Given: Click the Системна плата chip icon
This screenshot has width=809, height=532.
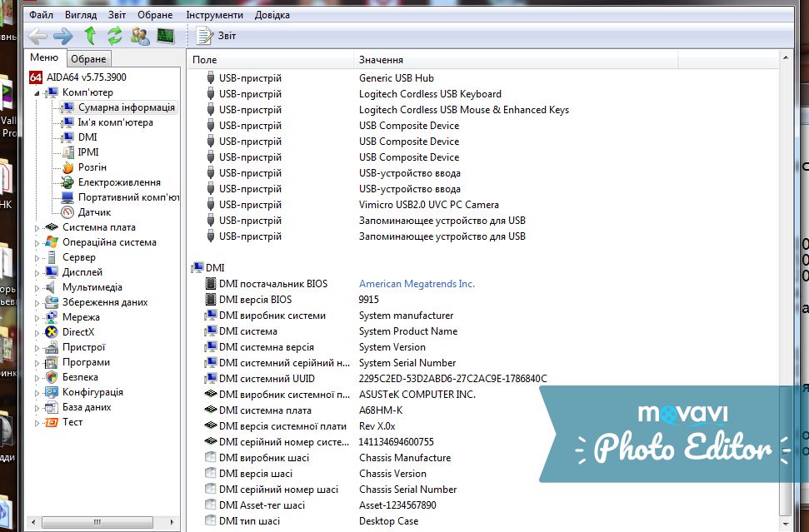Looking at the screenshot, I should click(x=52, y=226).
